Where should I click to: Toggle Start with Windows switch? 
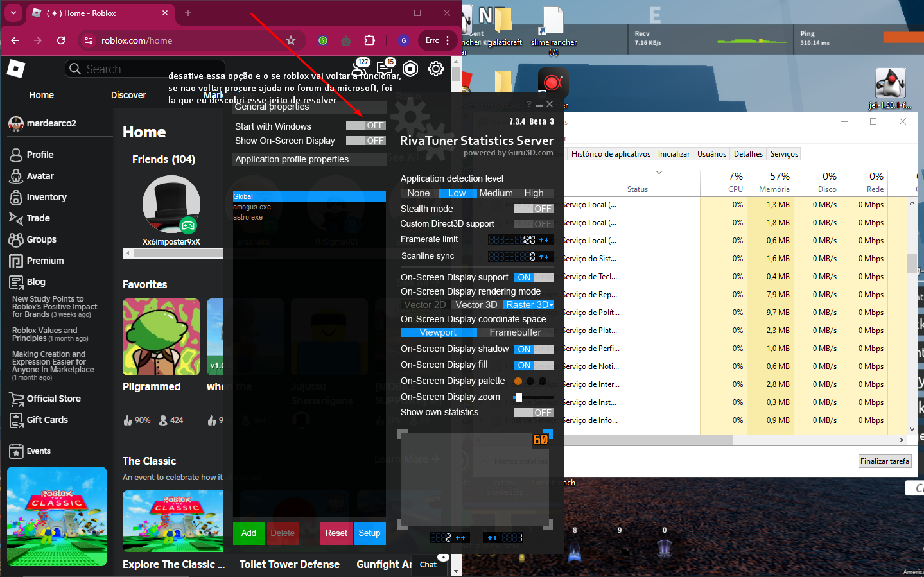click(366, 126)
